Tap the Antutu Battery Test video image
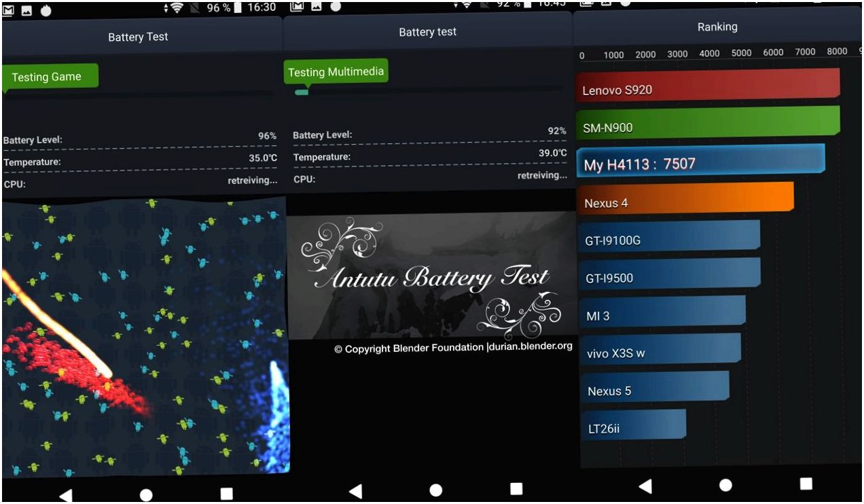The image size is (864, 504). (431, 276)
